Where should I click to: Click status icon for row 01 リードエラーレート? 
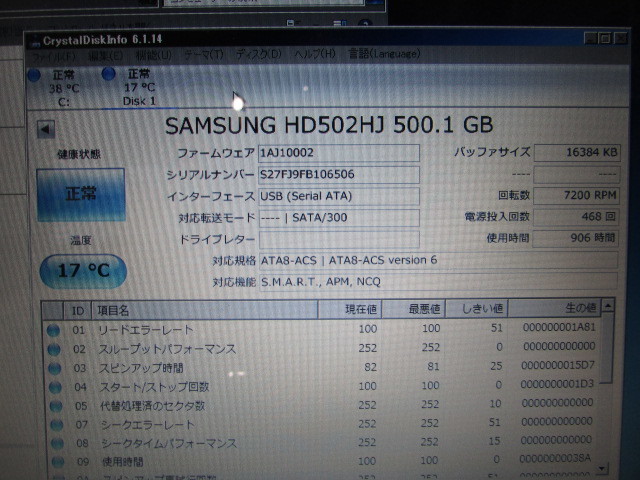click(53, 331)
